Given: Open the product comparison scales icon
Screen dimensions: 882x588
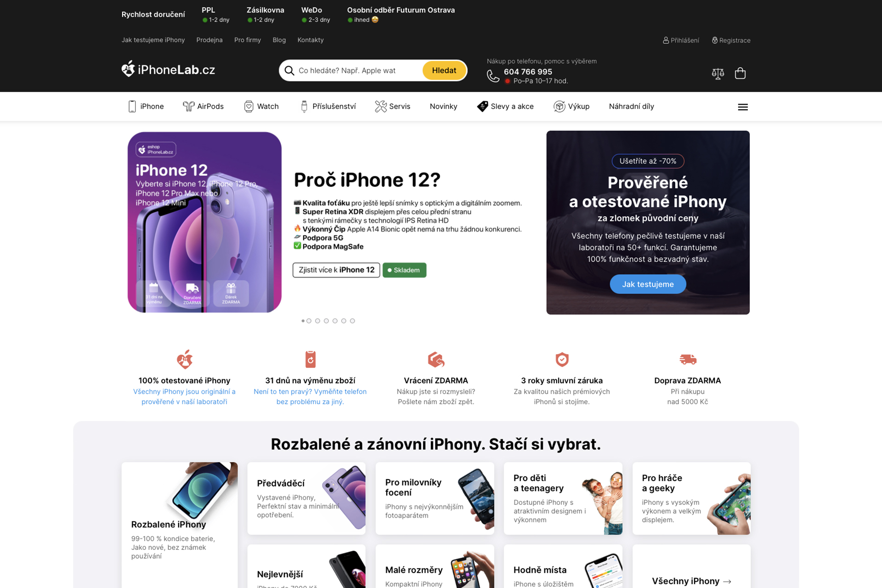Looking at the screenshot, I should click(718, 73).
